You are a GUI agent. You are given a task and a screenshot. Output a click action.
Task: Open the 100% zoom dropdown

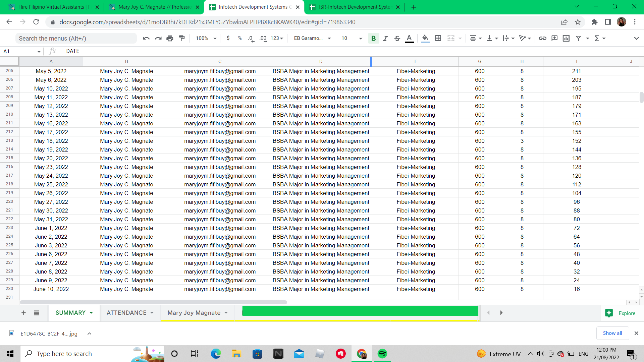pyautogui.click(x=206, y=38)
